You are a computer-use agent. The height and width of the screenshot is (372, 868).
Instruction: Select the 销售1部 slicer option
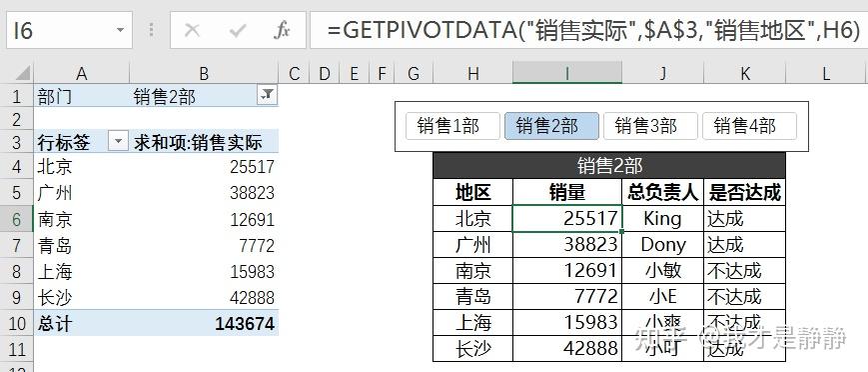pos(452,126)
